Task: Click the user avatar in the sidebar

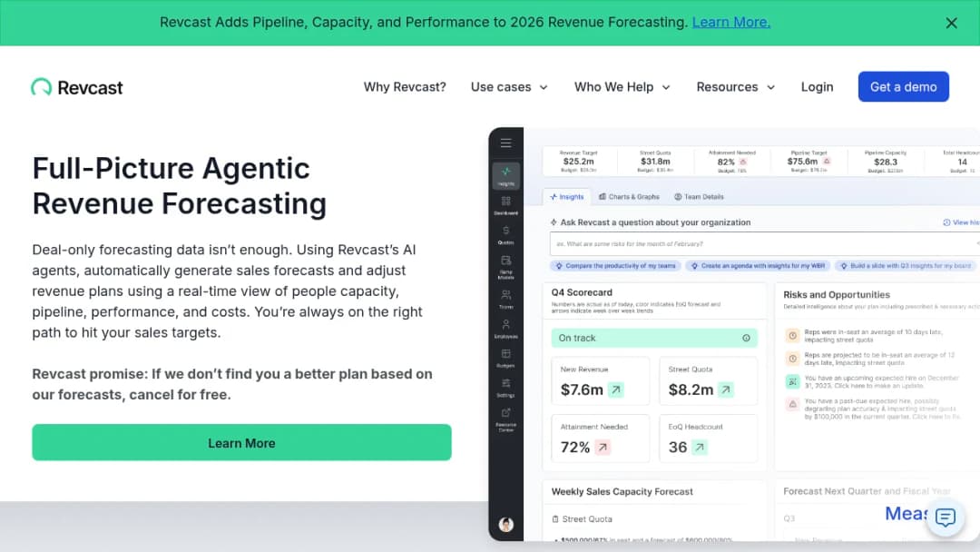Action: (x=505, y=525)
